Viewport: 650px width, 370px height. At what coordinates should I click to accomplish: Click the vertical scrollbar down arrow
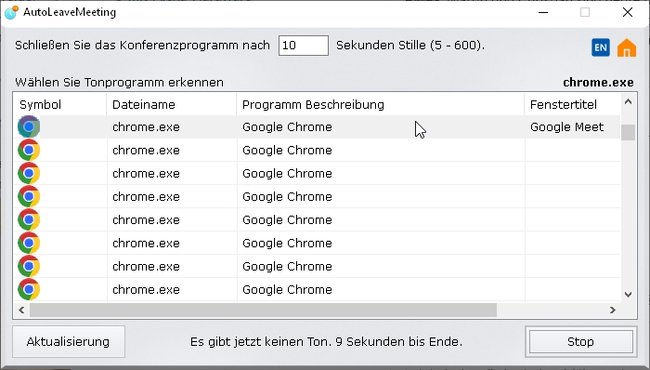tap(628, 295)
